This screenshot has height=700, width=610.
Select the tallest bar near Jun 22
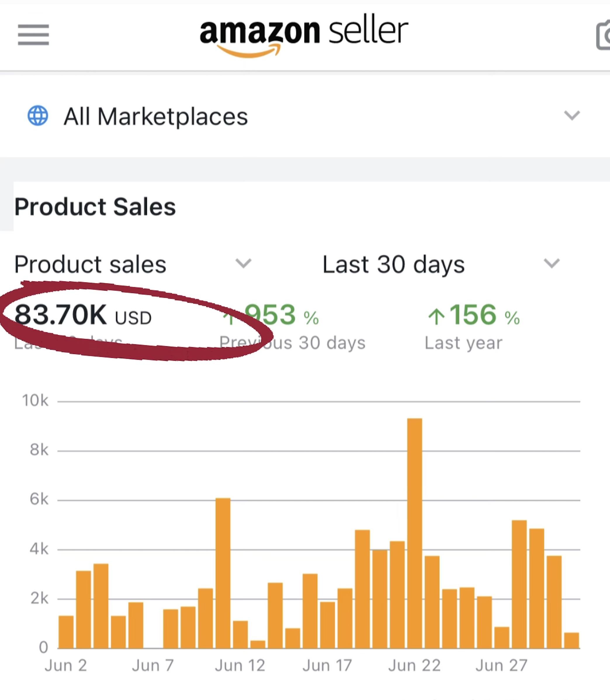point(414,533)
